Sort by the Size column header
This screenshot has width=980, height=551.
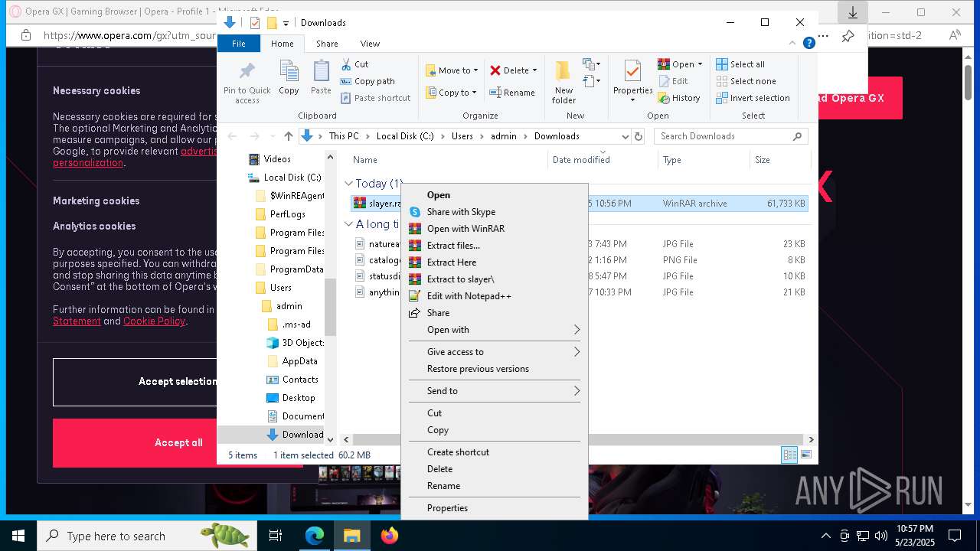point(779,160)
